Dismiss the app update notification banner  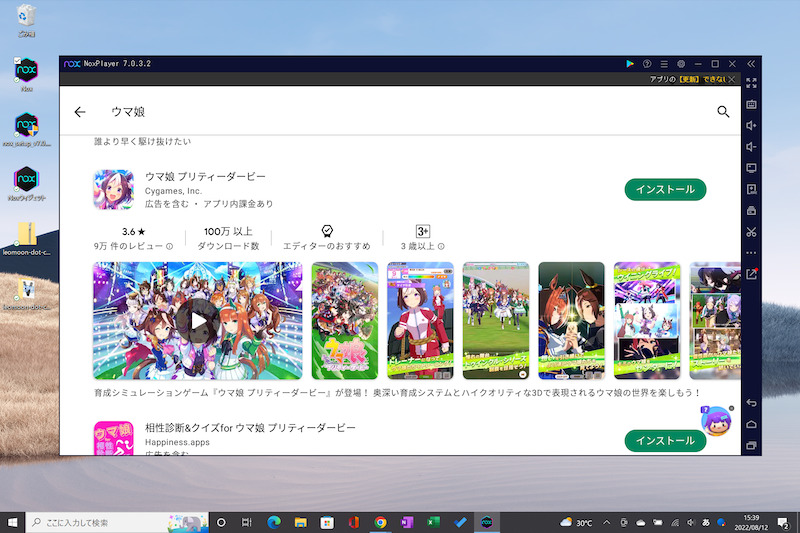point(732,79)
